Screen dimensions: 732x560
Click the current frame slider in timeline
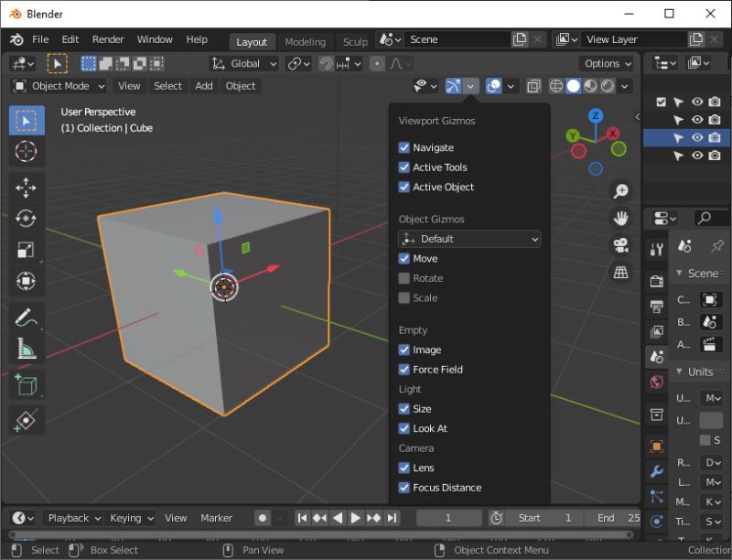pos(447,517)
